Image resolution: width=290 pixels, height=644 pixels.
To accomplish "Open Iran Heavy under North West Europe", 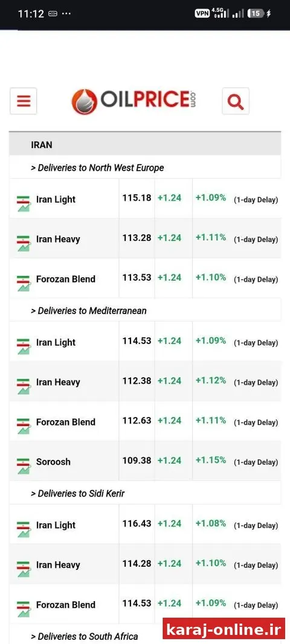I will coord(58,239).
